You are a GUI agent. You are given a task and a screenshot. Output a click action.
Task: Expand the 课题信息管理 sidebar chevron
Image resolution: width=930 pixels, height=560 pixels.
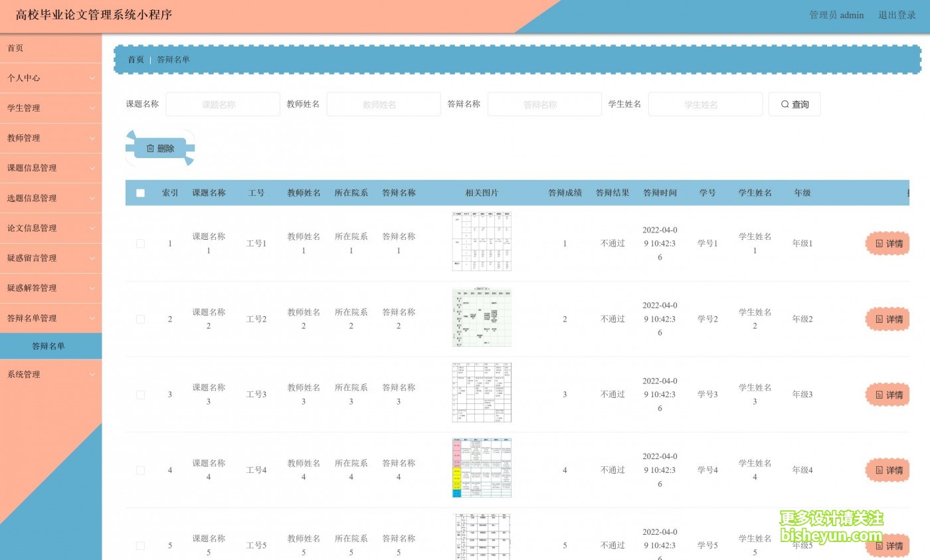(92, 168)
